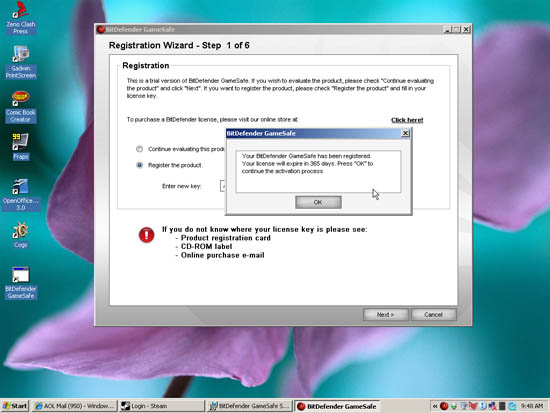
Task: Open the Comic Book Creator desktop icon
Action: pos(20,106)
